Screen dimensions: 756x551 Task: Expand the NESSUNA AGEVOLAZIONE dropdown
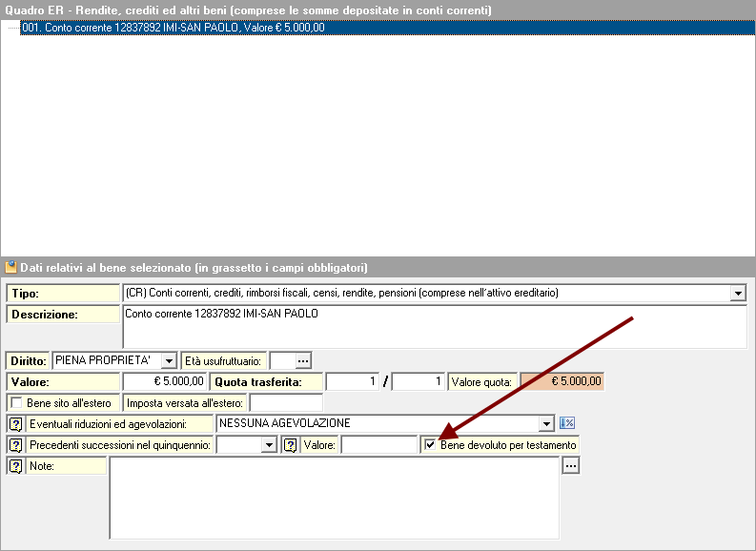546,423
